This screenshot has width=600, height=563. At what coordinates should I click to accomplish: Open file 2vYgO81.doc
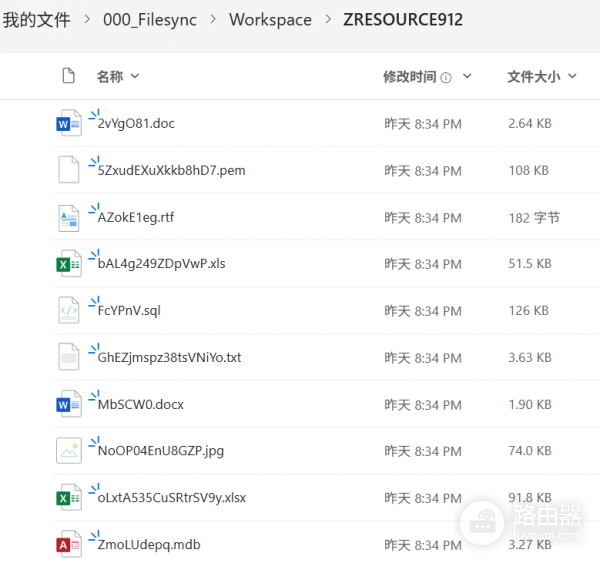tap(136, 123)
